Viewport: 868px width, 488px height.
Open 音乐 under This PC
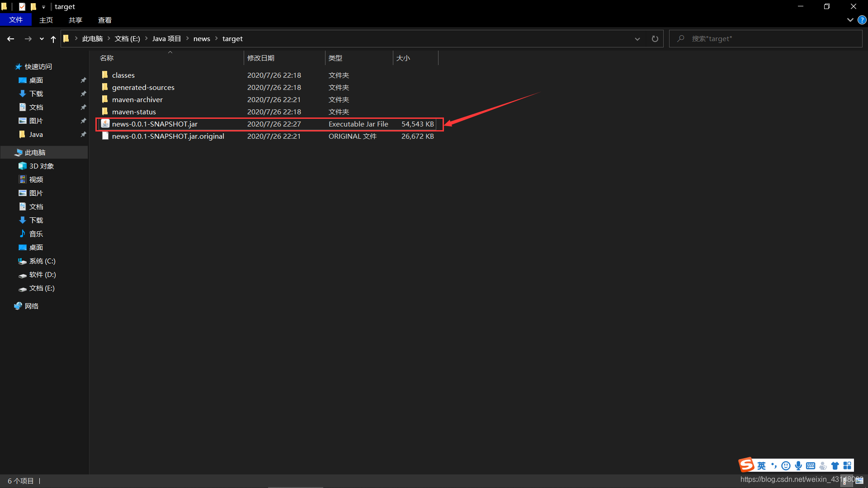coord(36,234)
